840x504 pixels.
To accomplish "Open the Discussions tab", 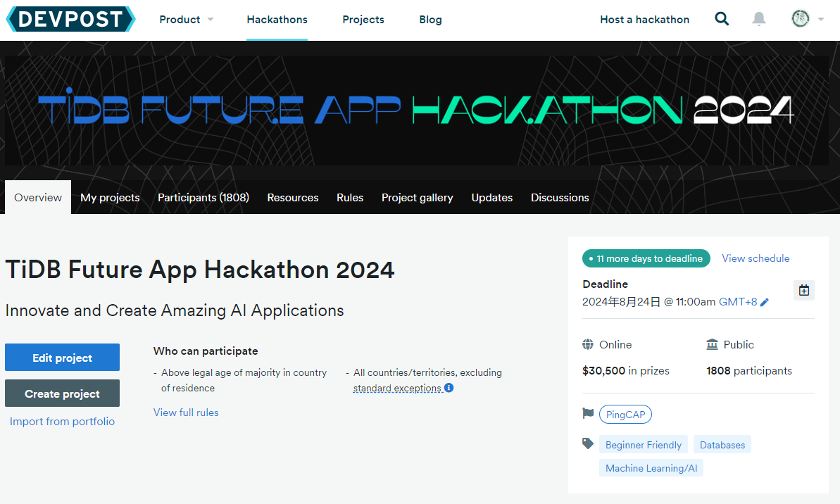I will click(x=560, y=197).
